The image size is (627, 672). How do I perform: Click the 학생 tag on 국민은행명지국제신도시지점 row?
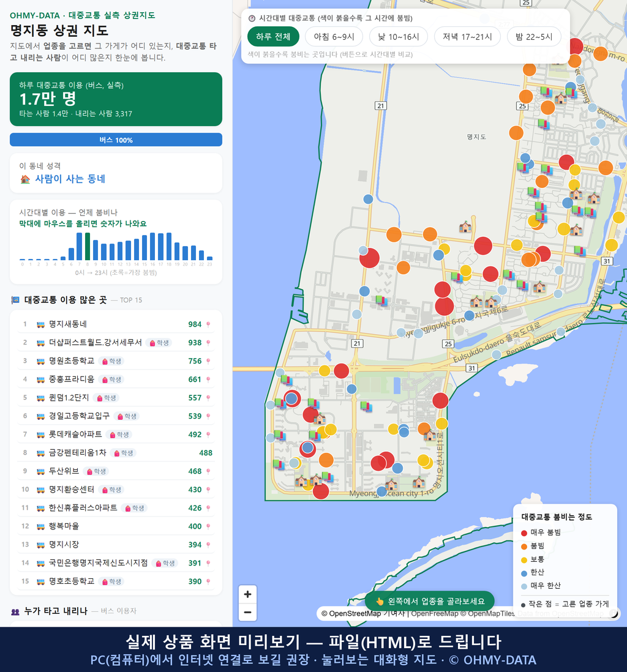coord(165,563)
